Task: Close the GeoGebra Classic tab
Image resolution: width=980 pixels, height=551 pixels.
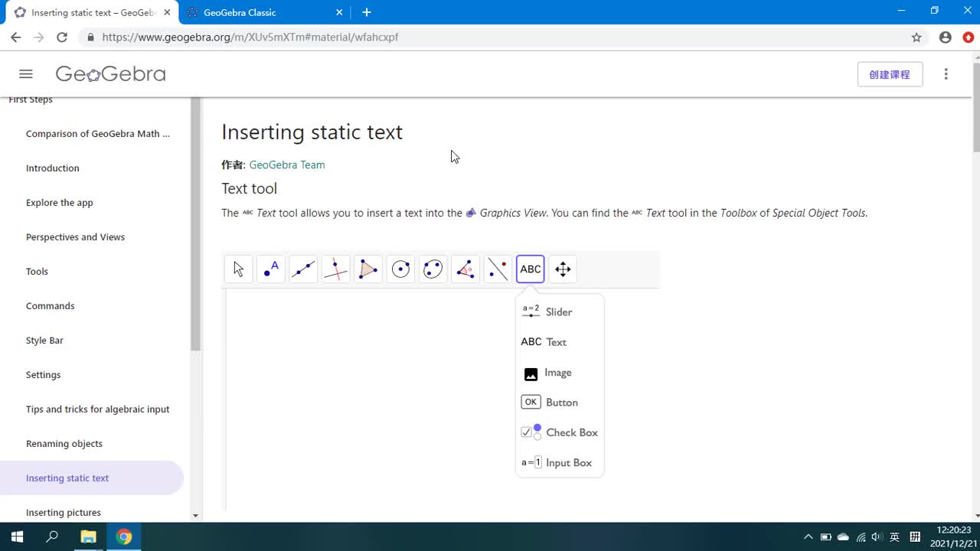Action: tap(339, 12)
